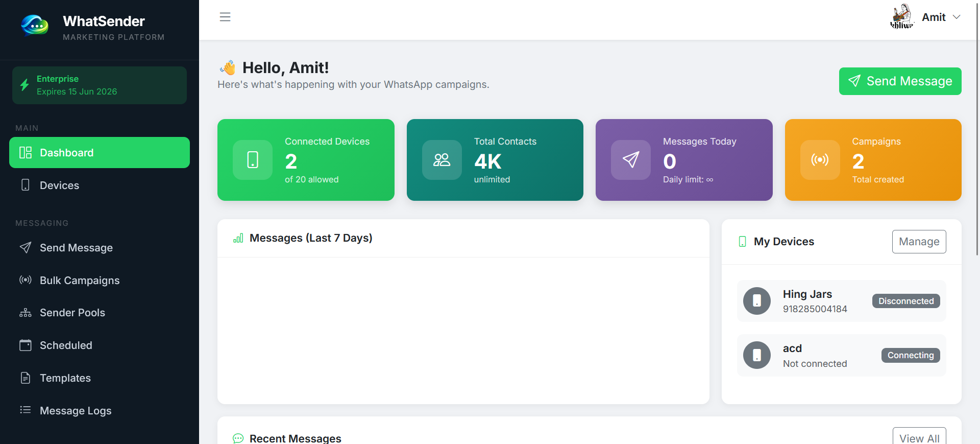
Task: Select the Hing Jars device name
Action: click(x=807, y=294)
